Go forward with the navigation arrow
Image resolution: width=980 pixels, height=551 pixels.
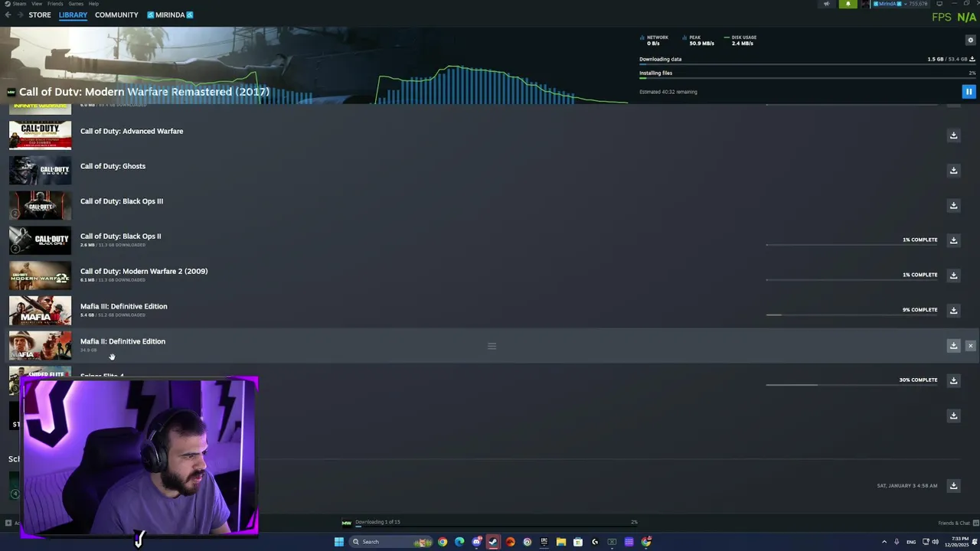coord(20,15)
